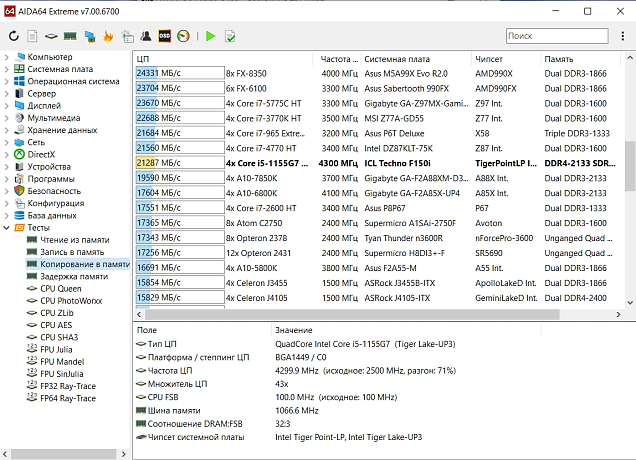The height and width of the screenshot is (460, 636).
Task: Click the user silhouette toolbar icon
Action: click(x=144, y=36)
